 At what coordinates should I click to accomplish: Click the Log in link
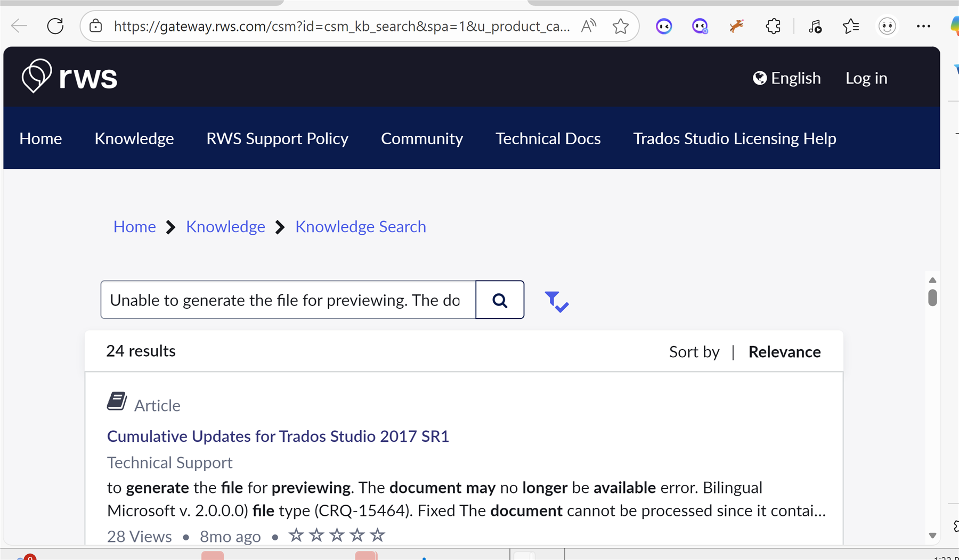pos(866,78)
